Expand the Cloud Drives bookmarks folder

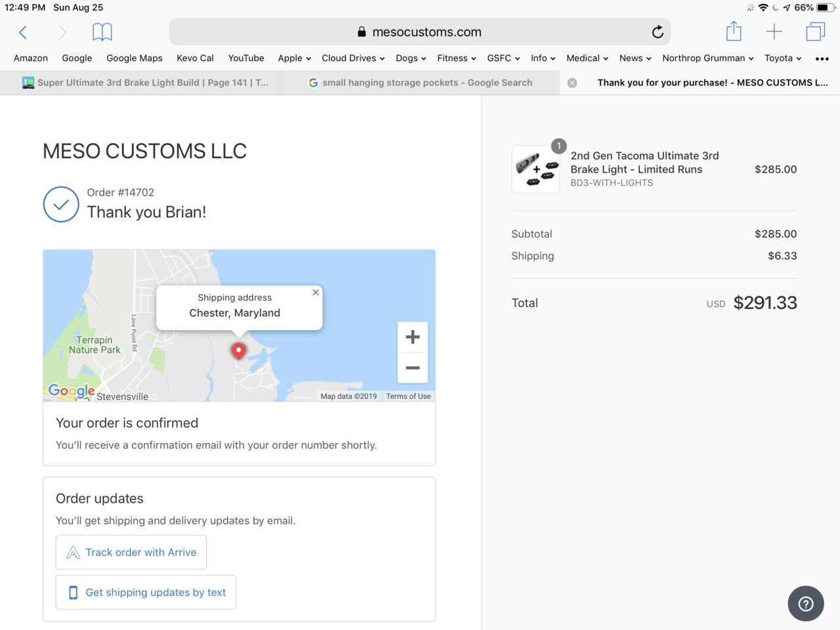coord(353,58)
